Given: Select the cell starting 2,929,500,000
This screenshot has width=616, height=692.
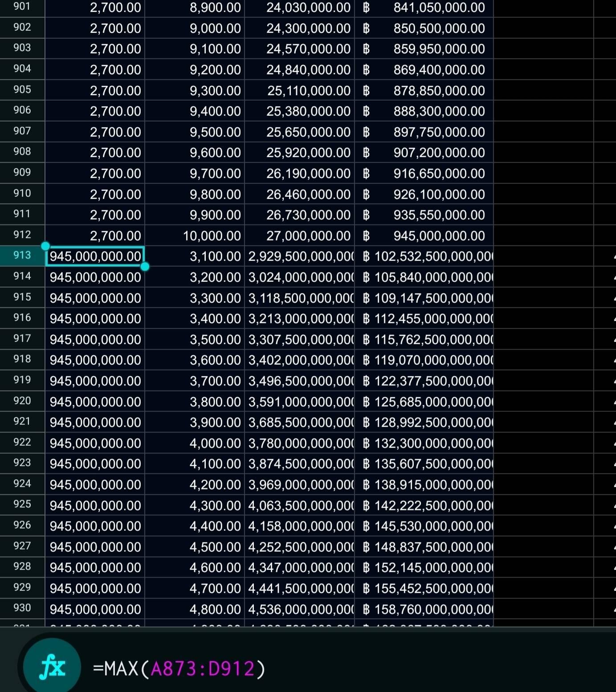Looking at the screenshot, I should 299,256.
